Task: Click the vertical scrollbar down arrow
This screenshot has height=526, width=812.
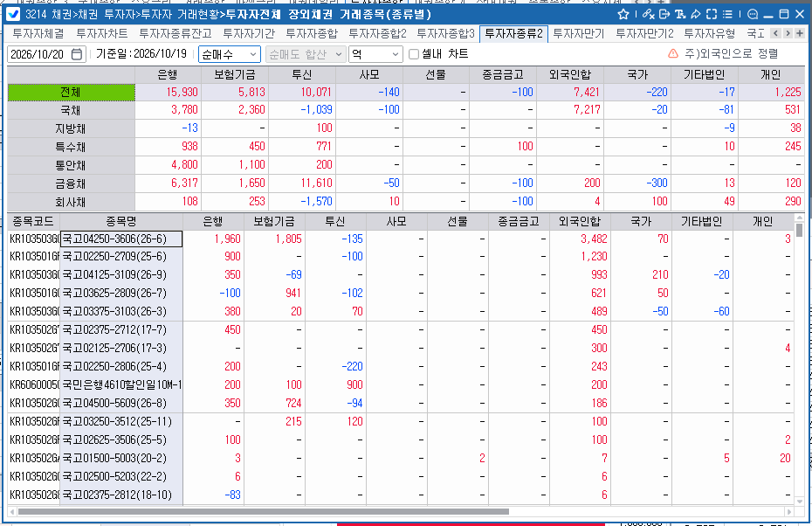Action: (799, 502)
